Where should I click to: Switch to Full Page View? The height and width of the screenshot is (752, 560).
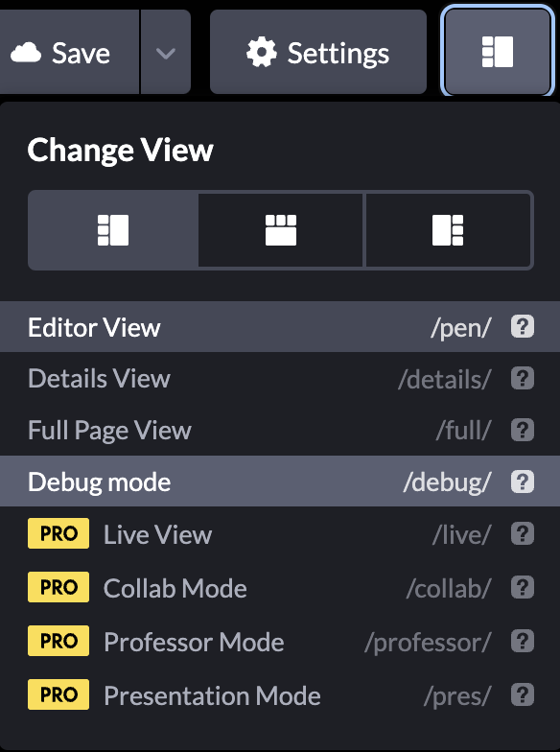point(280,430)
